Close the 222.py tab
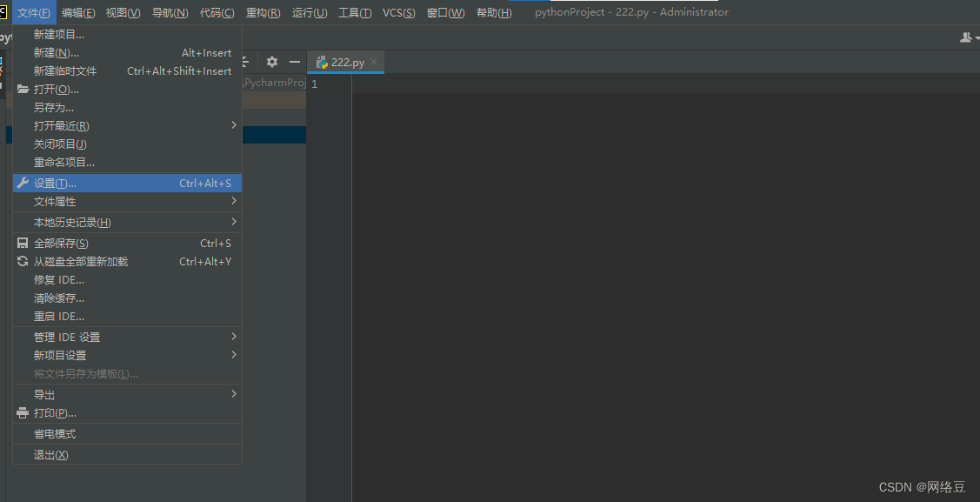The image size is (980, 502). pos(374,62)
